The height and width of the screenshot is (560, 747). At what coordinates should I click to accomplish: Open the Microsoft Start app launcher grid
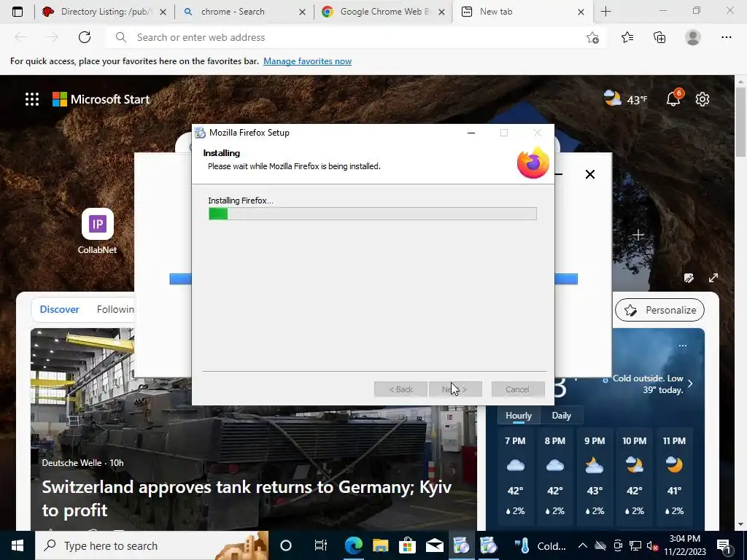coord(32,99)
